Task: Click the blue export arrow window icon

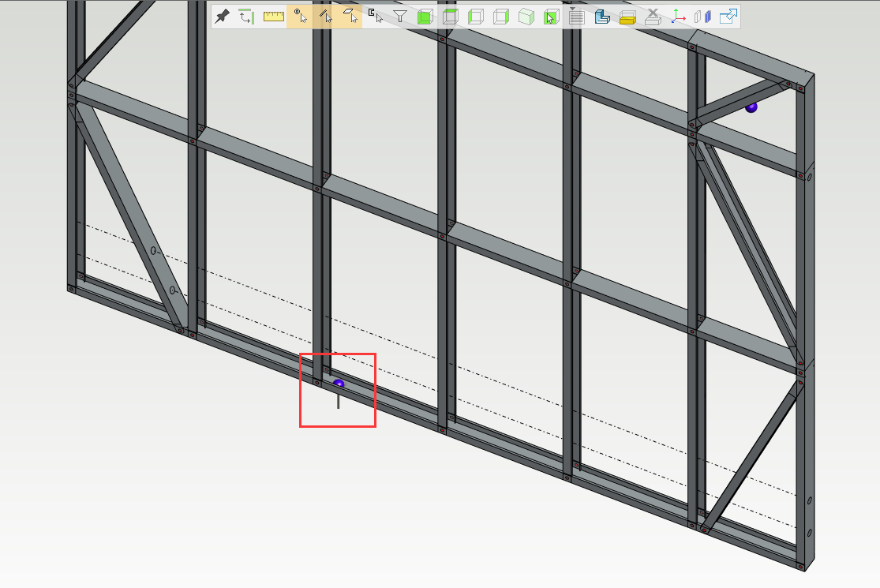Action: tap(728, 17)
